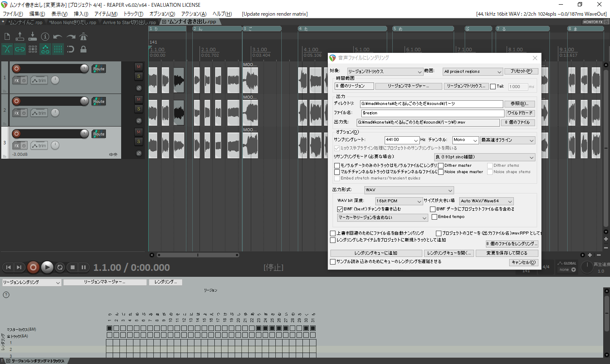Click the Undo arrow icon
Viewport: 610px width, 364px height.
point(58,37)
